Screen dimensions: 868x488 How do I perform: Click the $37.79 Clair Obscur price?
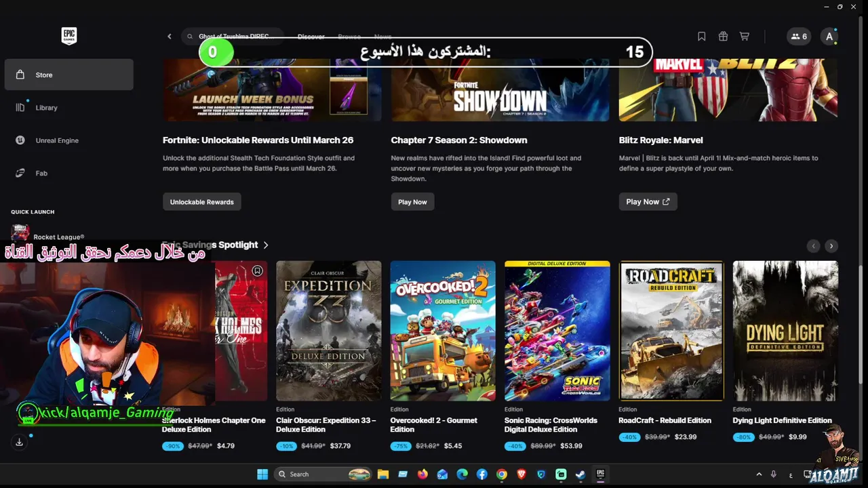tap(340, 446)
